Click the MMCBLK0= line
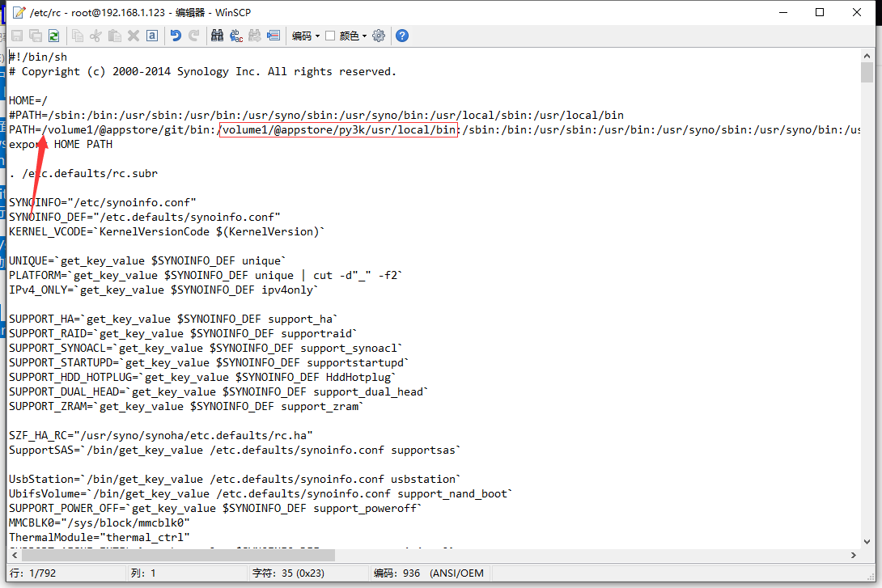The height and width of the screenshot is (588, 882). coord(100,522)
